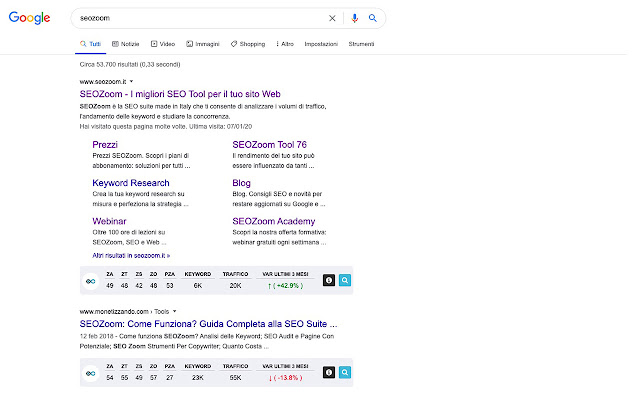
Task: Start voice search with microphone icon
Action: click(354, 18)
